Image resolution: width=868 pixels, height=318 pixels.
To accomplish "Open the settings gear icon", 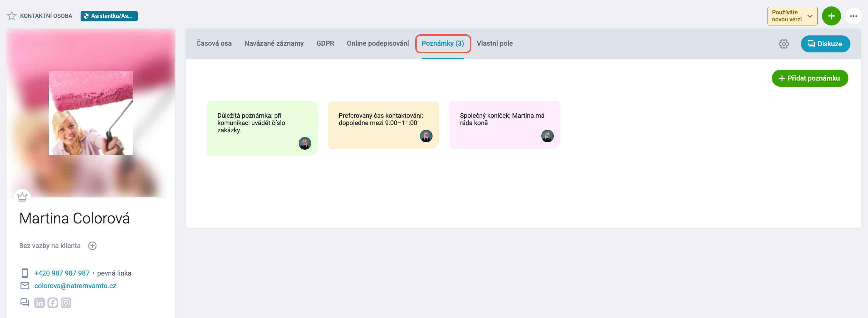I will point(784,44).
